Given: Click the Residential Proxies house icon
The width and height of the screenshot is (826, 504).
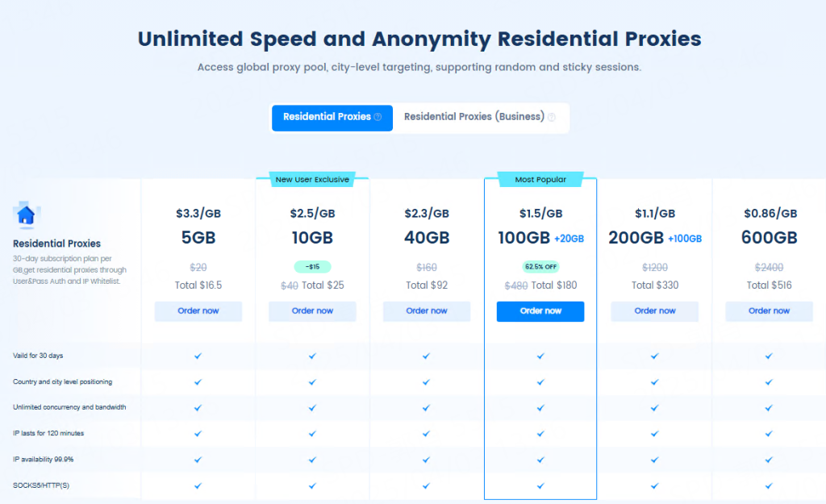Looking at the screenshot, I should point(26,215).
